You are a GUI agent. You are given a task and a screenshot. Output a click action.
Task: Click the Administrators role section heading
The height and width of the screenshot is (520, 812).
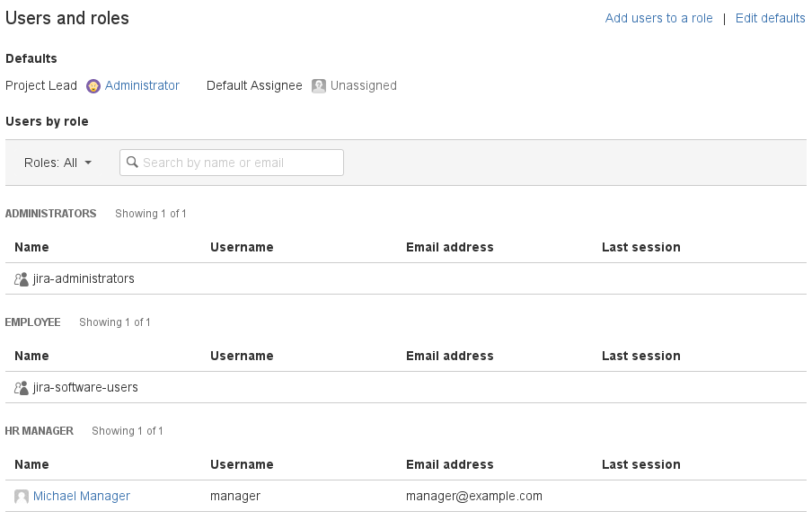pos(51,214)
